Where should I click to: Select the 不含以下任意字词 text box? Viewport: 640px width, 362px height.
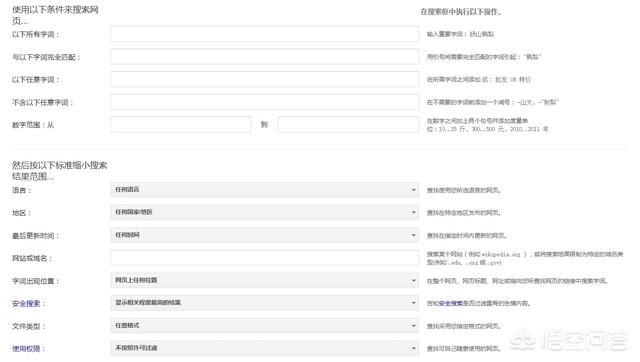[264, 102]
